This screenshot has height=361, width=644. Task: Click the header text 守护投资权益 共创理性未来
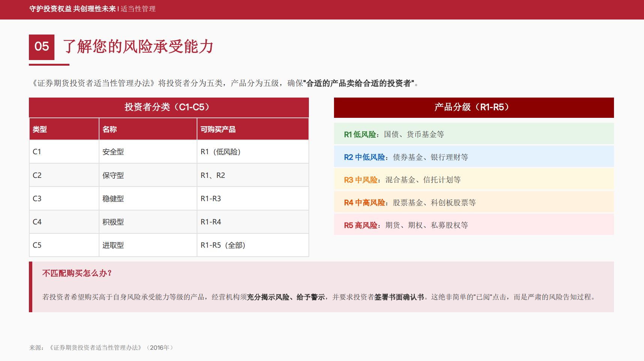coord(72,9)
